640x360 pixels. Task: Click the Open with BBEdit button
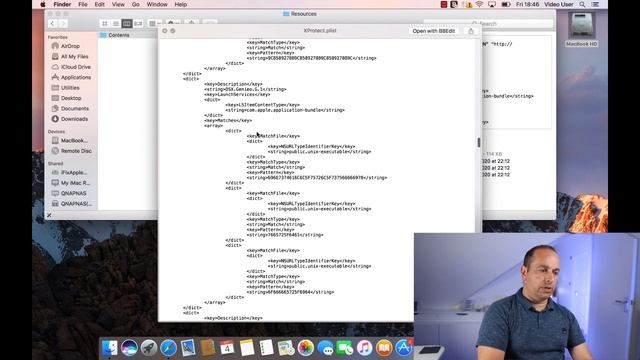433,31
